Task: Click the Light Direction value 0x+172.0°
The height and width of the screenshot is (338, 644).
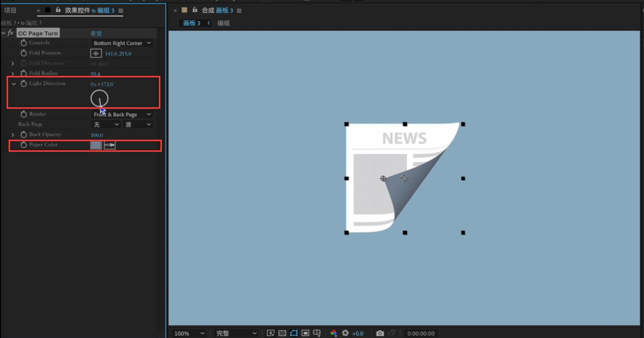Action: coord(103,84)
